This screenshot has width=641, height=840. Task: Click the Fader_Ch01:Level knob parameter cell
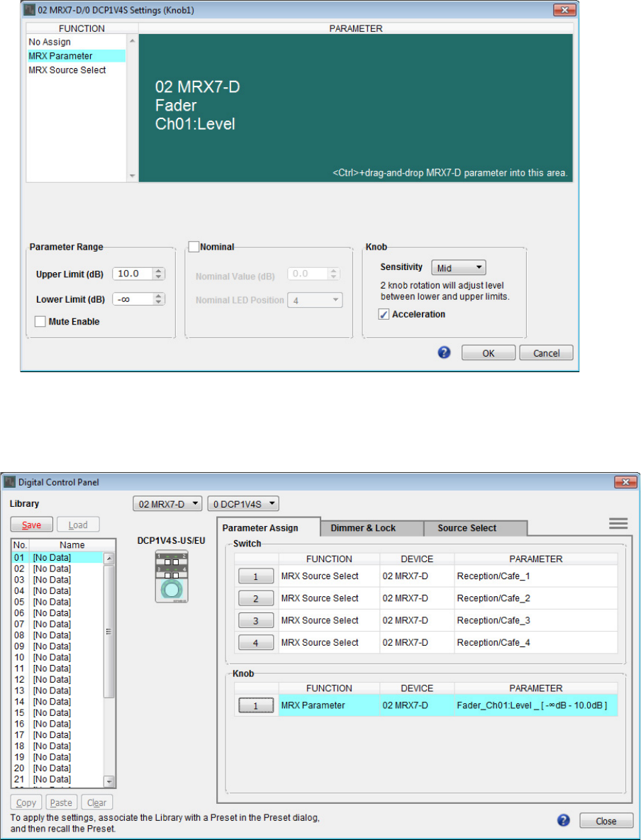click(x=536, y=705)
